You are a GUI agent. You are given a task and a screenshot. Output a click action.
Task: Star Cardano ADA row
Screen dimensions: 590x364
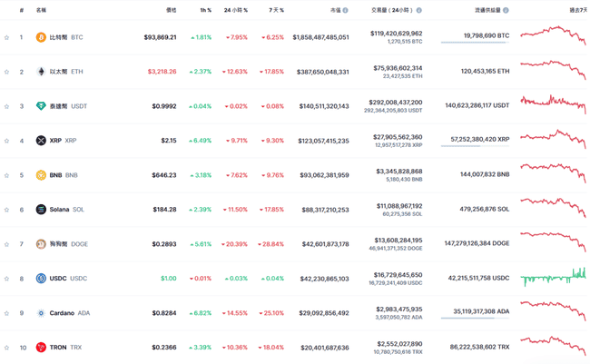6,313
